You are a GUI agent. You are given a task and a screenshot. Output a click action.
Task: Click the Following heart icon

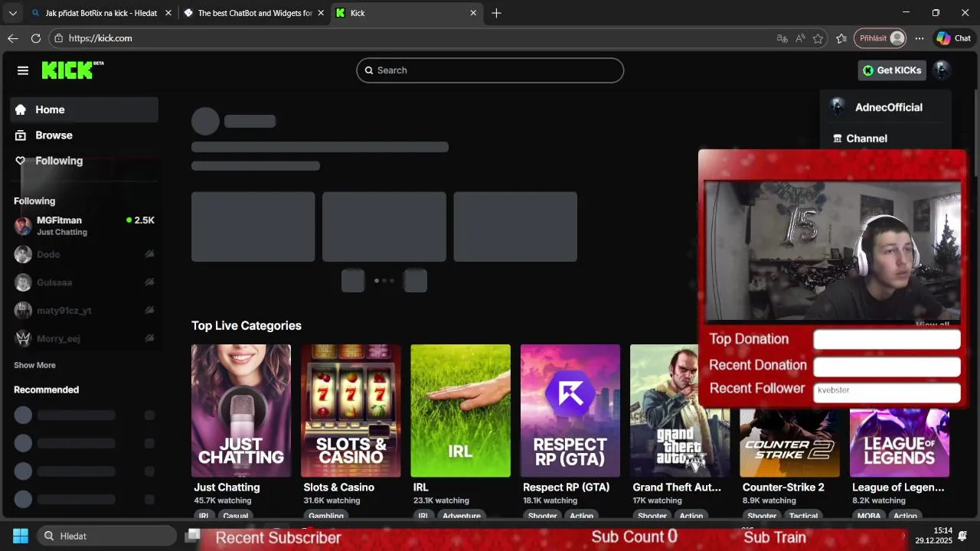click(21, 161)
